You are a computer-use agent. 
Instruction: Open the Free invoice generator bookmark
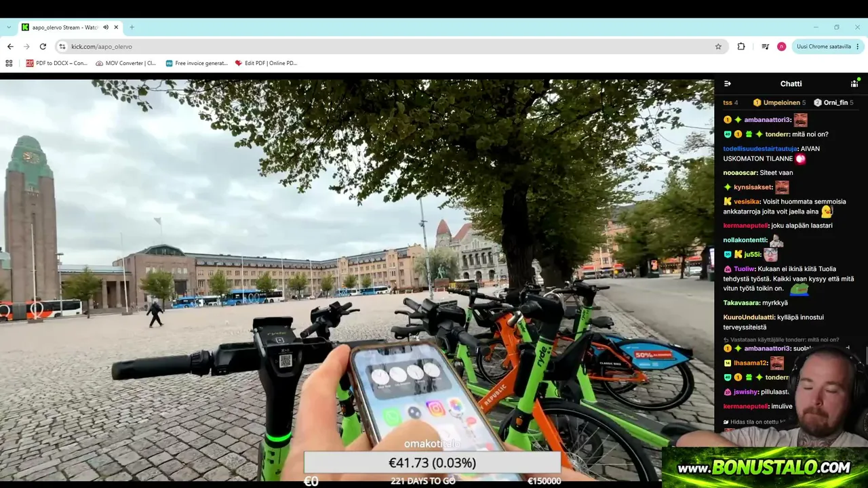click(196, 63)
